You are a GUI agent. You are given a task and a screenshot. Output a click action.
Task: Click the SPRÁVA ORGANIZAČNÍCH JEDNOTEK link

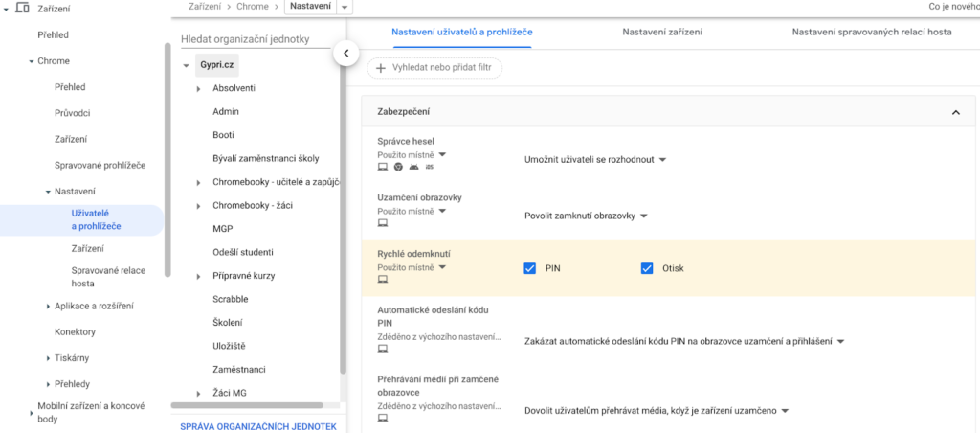(x=257, y=426)
